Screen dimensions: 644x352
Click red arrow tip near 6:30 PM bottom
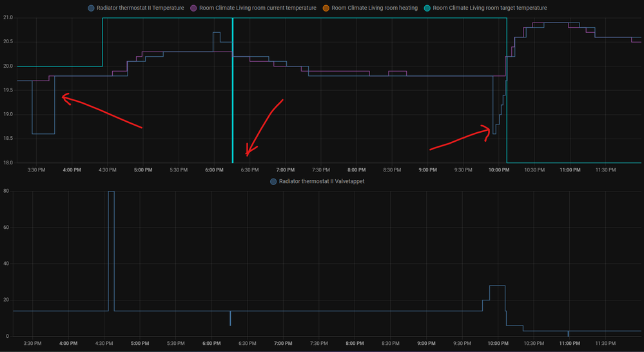point(248,155)
